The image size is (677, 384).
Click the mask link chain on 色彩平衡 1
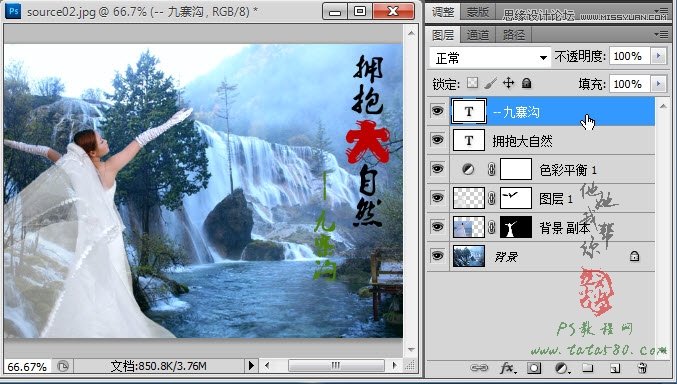pos(491,169)
